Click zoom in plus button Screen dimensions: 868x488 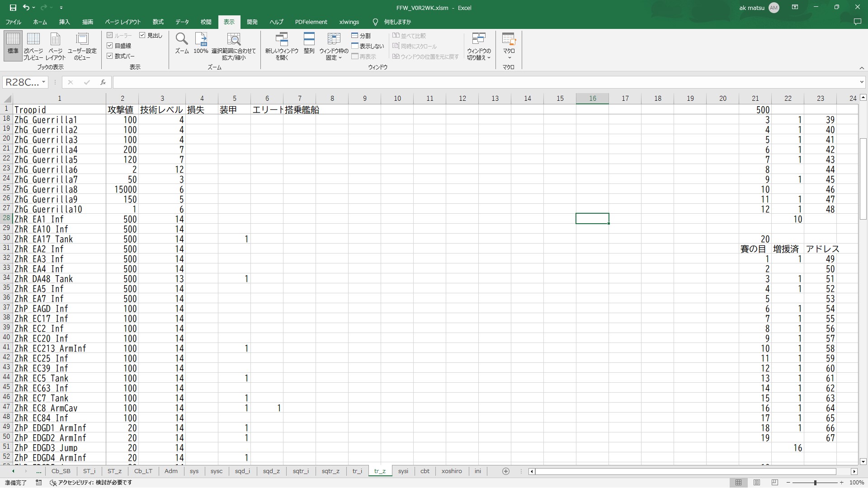(841, 483)
